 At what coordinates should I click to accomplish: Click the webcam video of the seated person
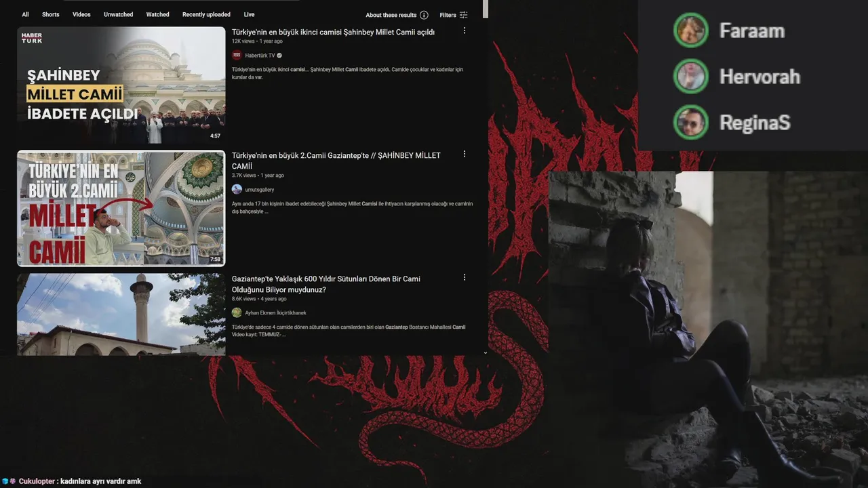pyautogui.click(x=708, y=329)
